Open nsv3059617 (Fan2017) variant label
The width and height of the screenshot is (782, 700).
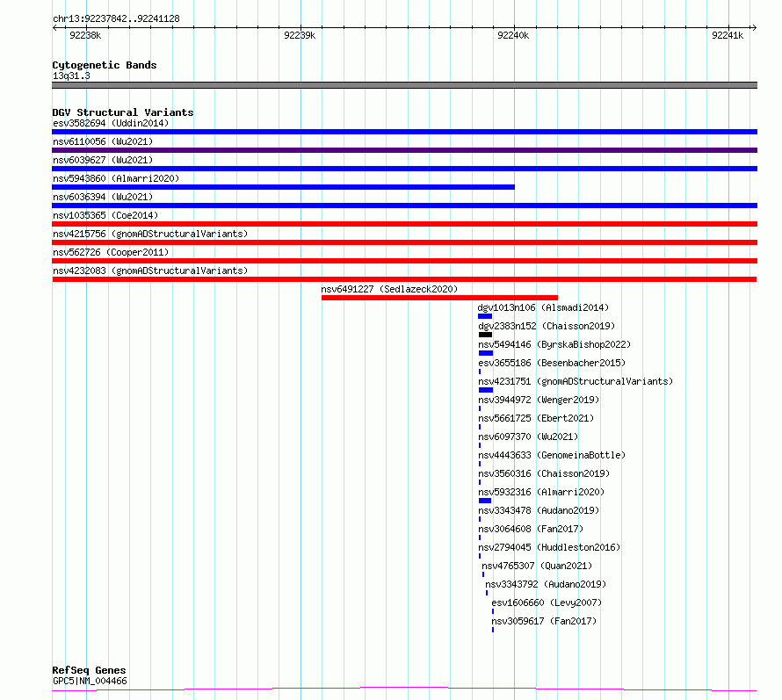pyautogui.click(x=544, y=621)
